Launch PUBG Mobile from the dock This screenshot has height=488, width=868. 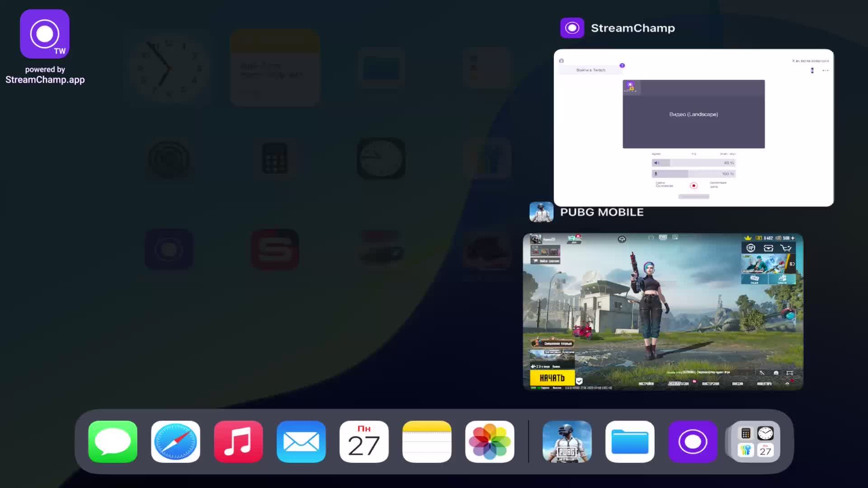click(567, 441)
